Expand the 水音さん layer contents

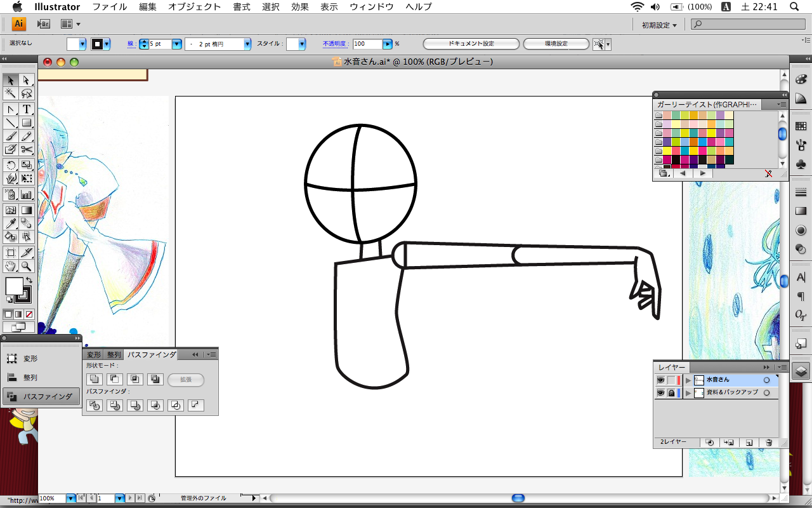[688, 380]
